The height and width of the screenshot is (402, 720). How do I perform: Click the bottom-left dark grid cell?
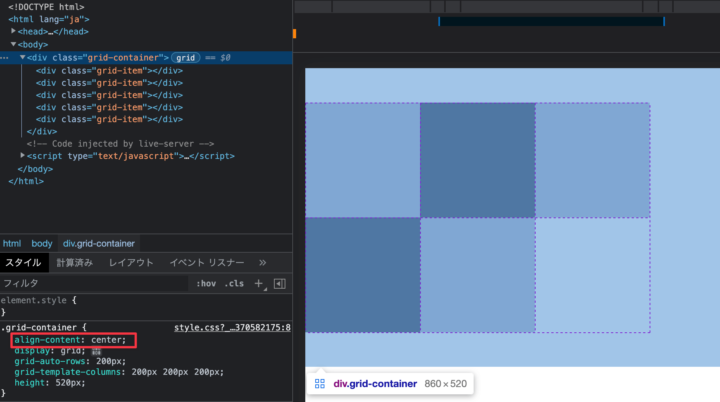pos(363,275)
